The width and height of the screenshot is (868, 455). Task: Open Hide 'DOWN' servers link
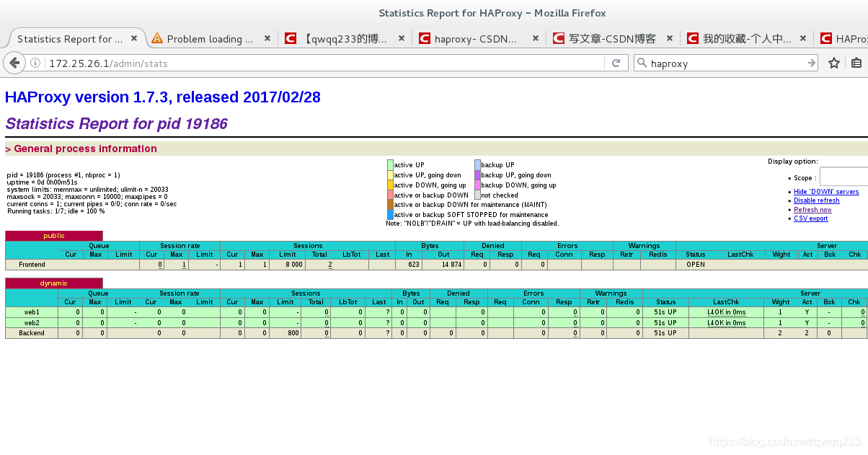(x=826, y=192)
